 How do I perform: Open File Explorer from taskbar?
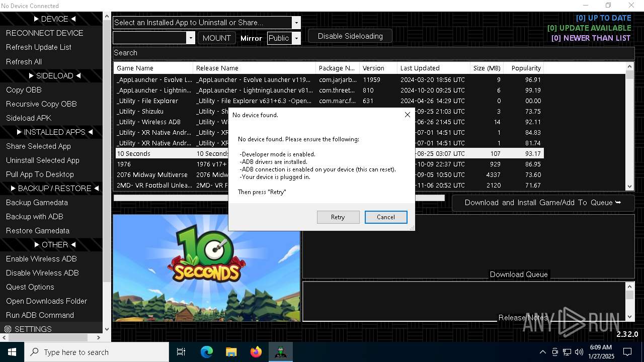[231, 352]
